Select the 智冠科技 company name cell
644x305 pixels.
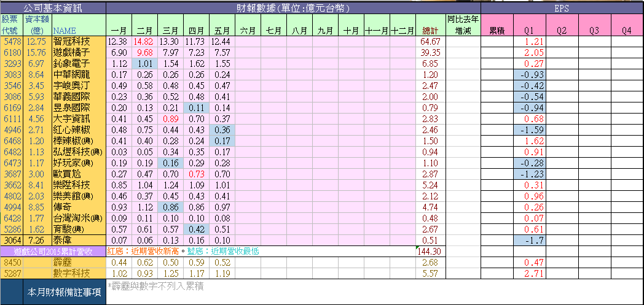(79, 41)
